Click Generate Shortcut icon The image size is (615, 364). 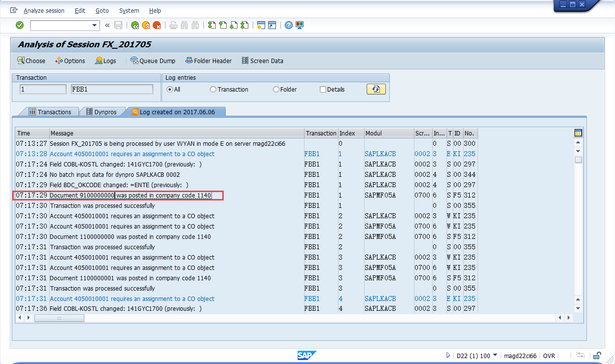tap(272, 25)
